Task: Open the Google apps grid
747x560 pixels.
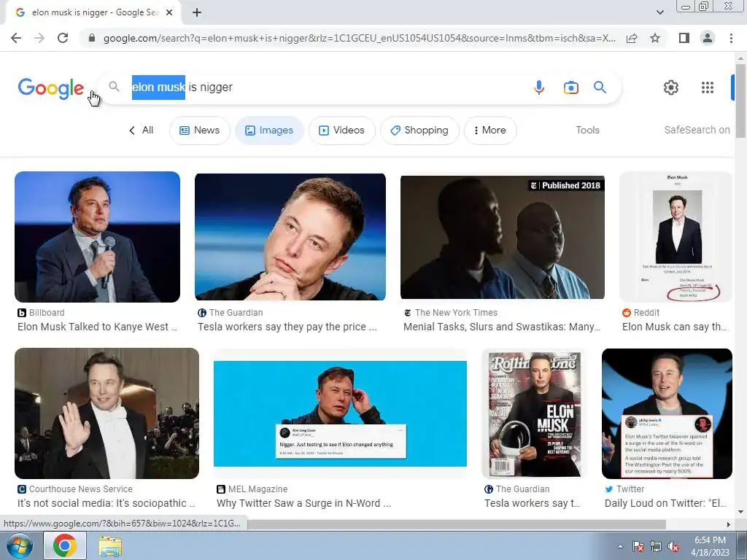Action: coord(708,87)
